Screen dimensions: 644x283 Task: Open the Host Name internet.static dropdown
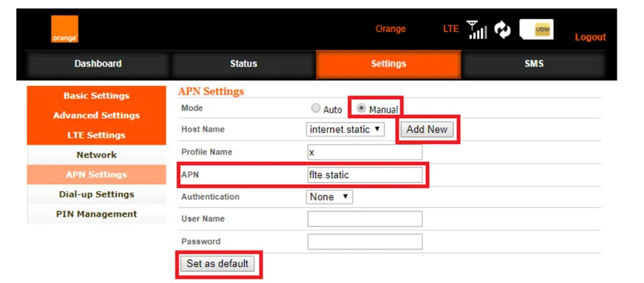(346, 129)
